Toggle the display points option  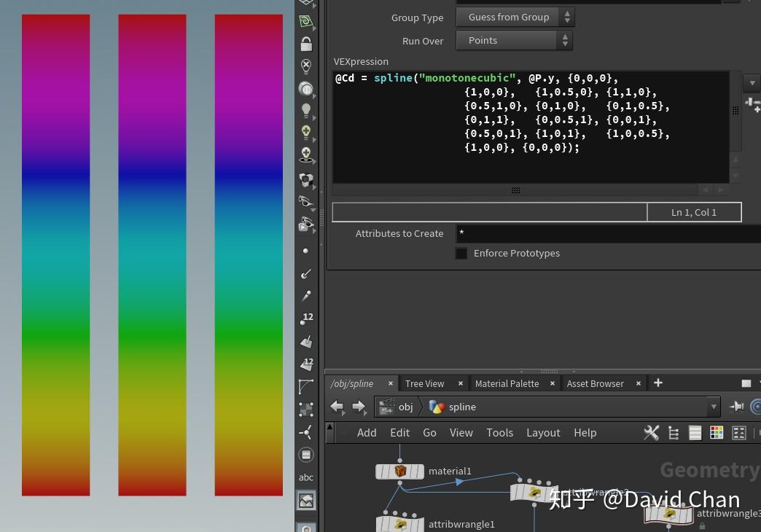pos(306,251)
